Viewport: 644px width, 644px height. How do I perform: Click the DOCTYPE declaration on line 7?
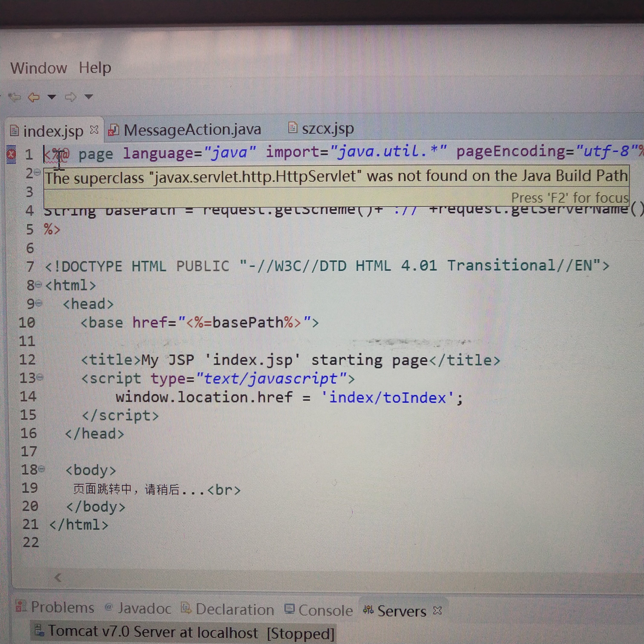coord(327,266)
